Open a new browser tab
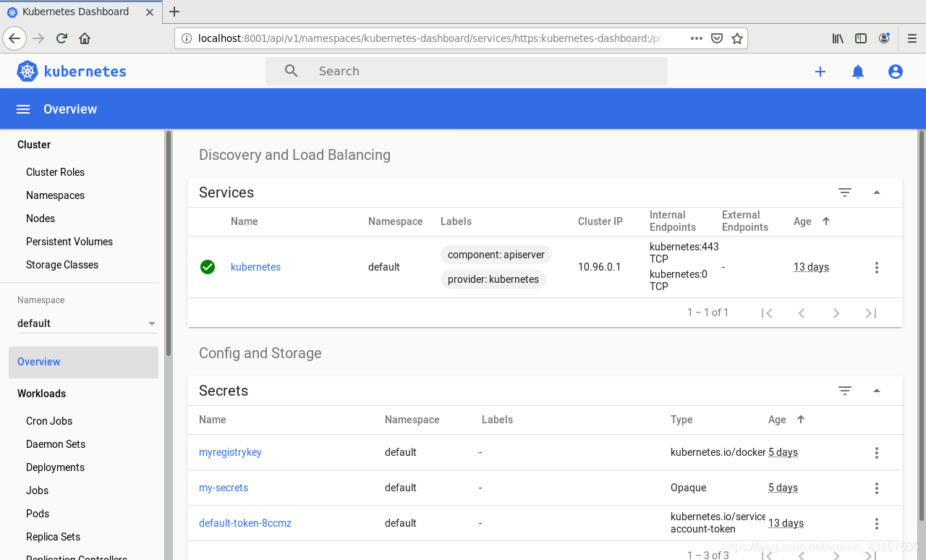 tap(174, 12)
